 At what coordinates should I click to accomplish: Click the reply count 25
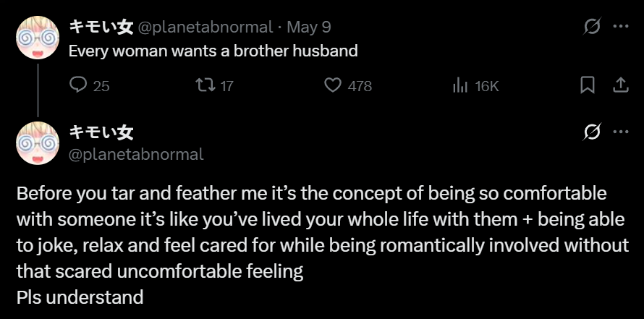[101, 86]
